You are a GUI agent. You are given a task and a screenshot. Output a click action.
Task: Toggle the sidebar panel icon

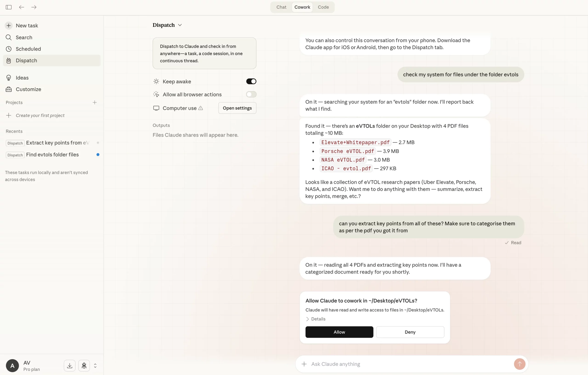[x=8, y=7]
